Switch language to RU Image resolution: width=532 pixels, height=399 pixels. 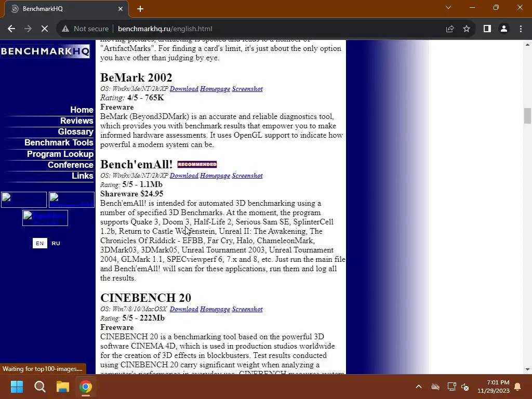[56, 243]
